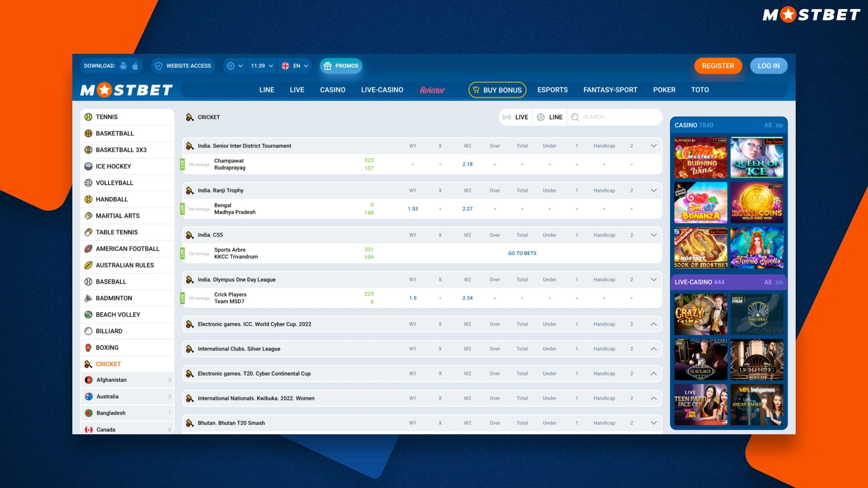
Task: Go to the ESPORTS menu item
Action: click(x=552, y=90)
